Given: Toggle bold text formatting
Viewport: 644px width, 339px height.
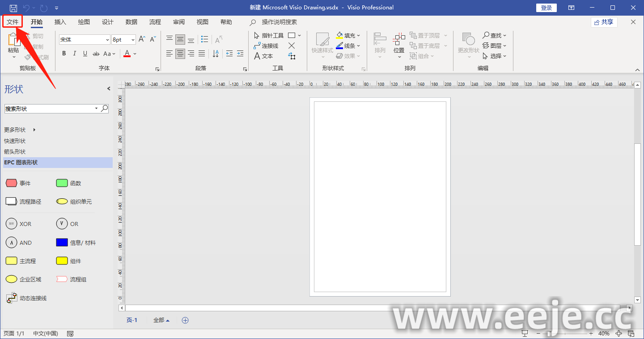Looking at the screenshot, I should 64,54.
